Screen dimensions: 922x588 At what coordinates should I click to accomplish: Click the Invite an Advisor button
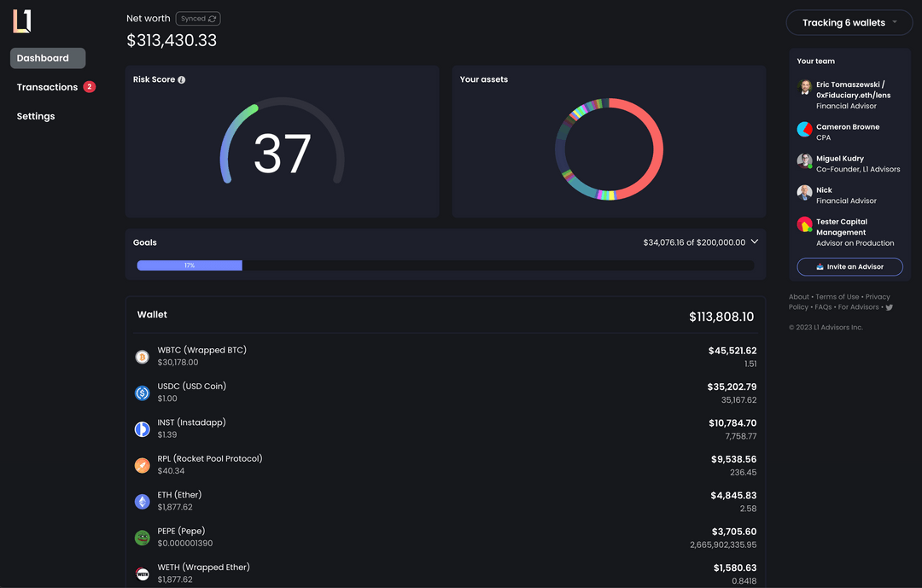[x=849, y=267]
